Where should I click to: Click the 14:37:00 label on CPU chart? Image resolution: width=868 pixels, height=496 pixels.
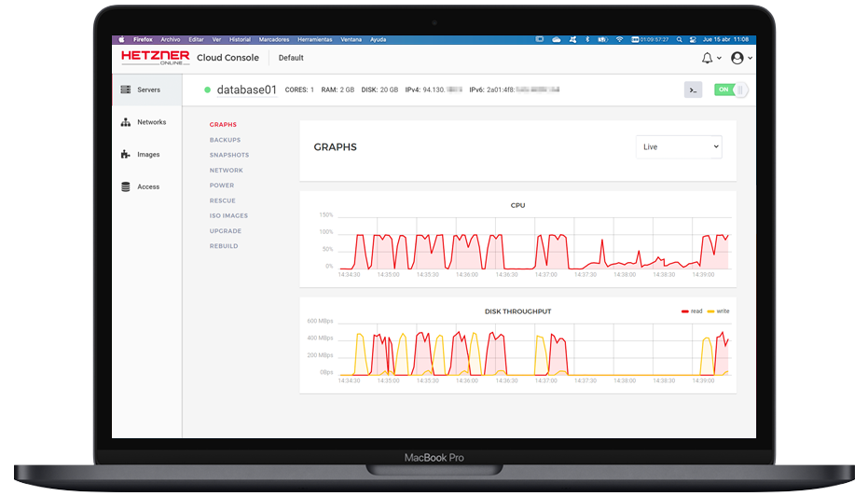545,274
